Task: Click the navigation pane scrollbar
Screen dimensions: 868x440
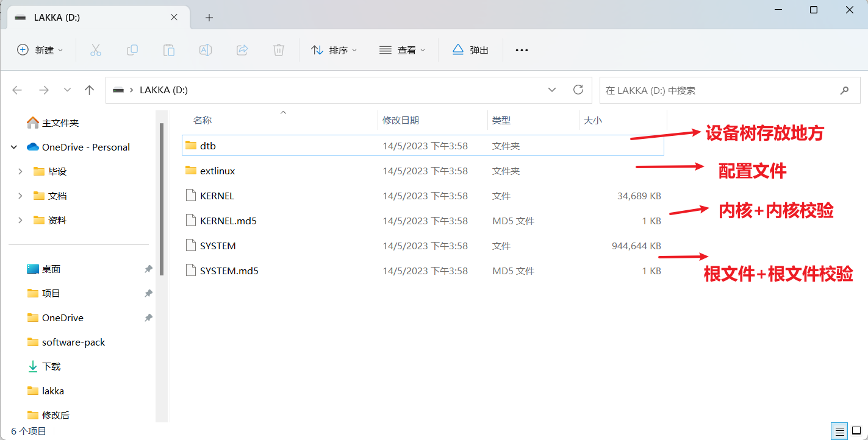Action: pos(162,198)
